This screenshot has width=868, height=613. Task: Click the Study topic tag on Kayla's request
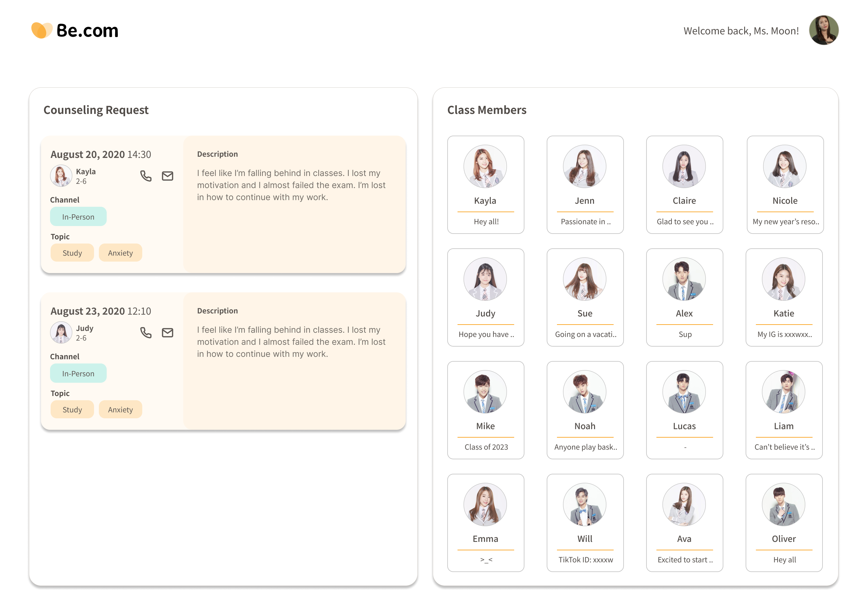pyautogui.click(x=72, y=253)
